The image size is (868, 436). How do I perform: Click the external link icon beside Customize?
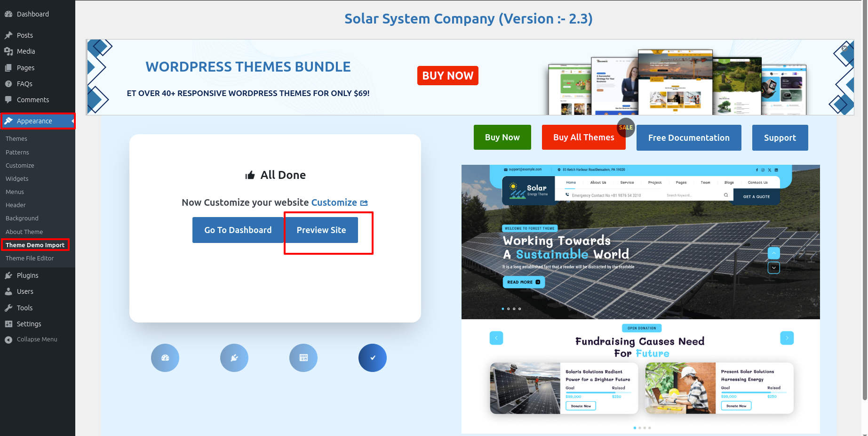[x=364, y=203]
